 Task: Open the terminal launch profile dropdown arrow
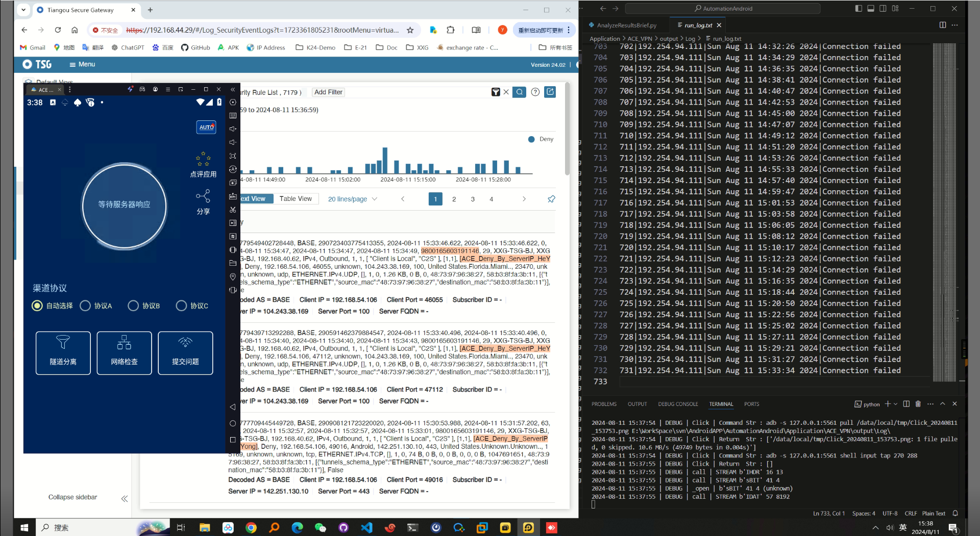point(895,404)
